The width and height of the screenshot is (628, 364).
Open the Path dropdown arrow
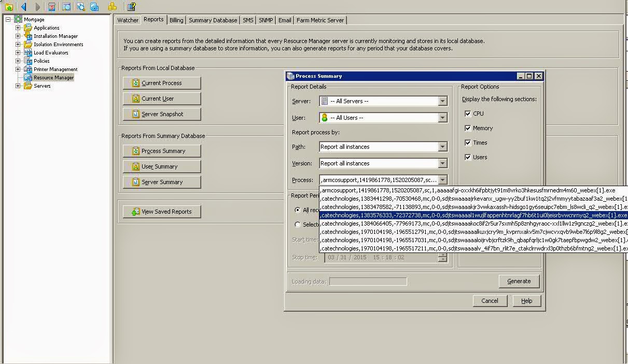click(x=442, y=147)
